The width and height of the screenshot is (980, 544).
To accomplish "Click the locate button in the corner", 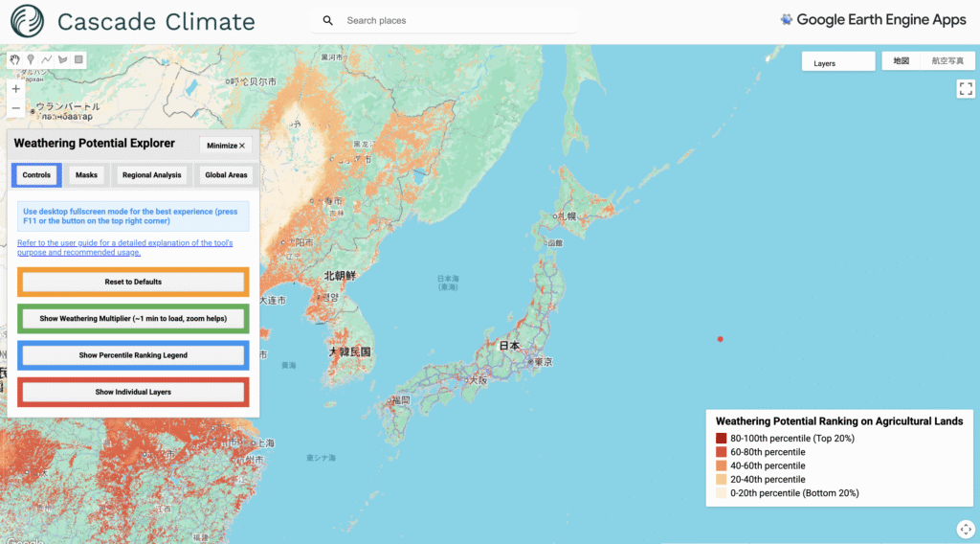I will [x=966, y=529].
